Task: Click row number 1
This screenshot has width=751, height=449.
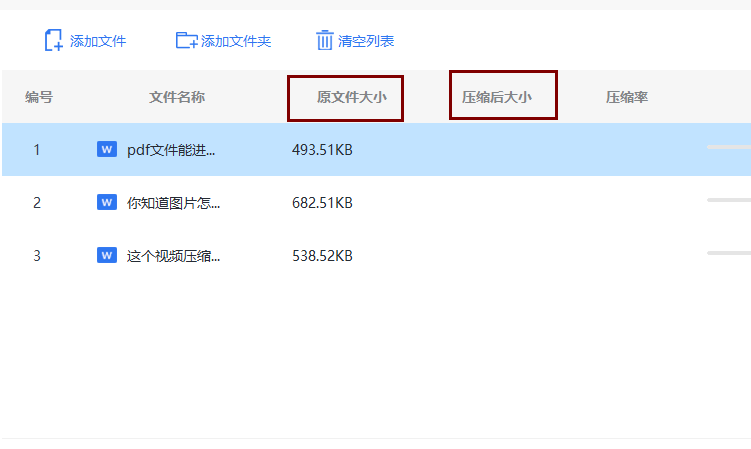Action: click(37, 150)
